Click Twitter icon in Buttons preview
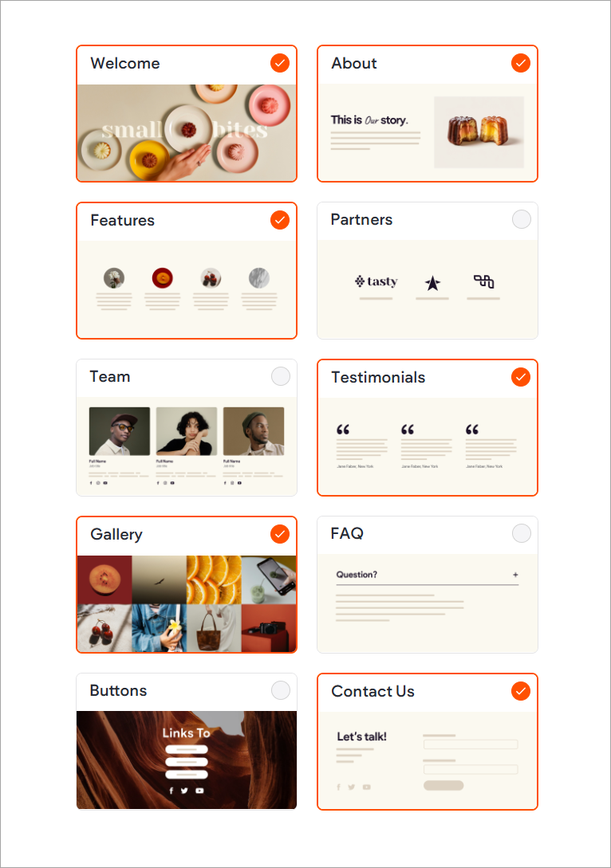This screenshot has width=611, height=868. pyautogui.click(x=184, y=791)
